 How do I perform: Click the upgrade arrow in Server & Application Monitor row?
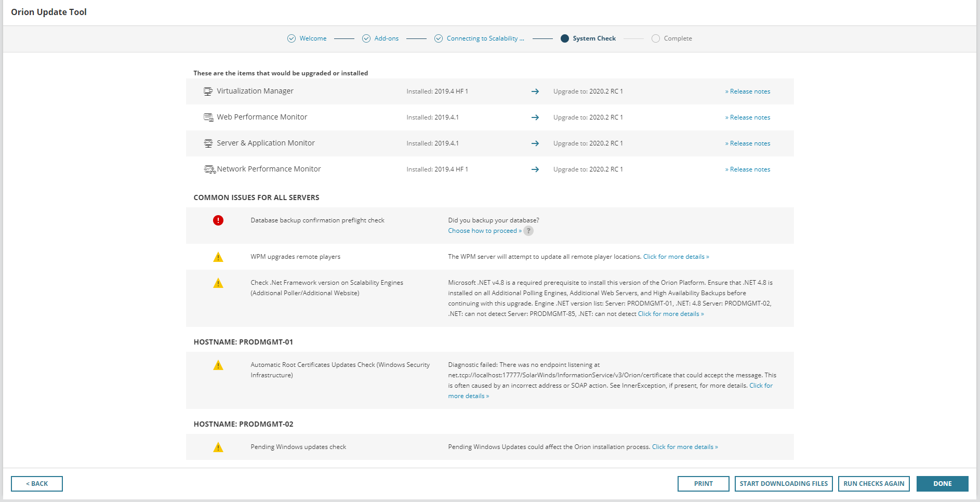pyautogui.click(x=535, y=143)
